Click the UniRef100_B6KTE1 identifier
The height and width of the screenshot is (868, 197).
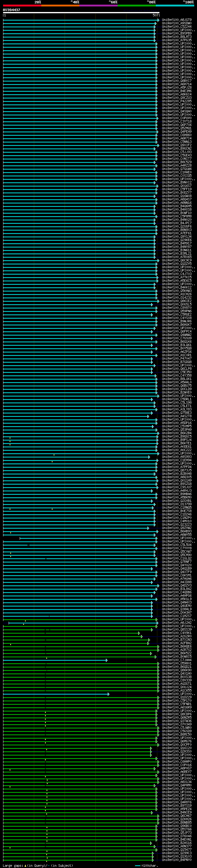177,443
